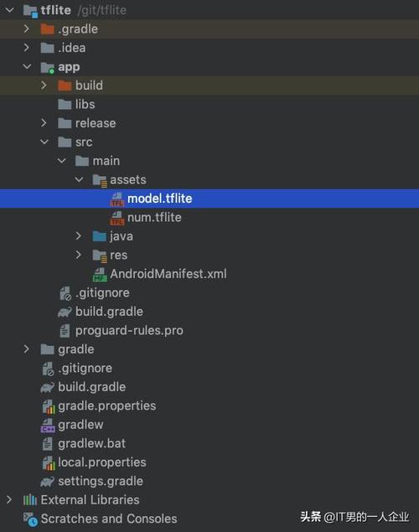Screen dimensions: 419x532
Task: Collapse the assets folder chevron
Action: 79,179
